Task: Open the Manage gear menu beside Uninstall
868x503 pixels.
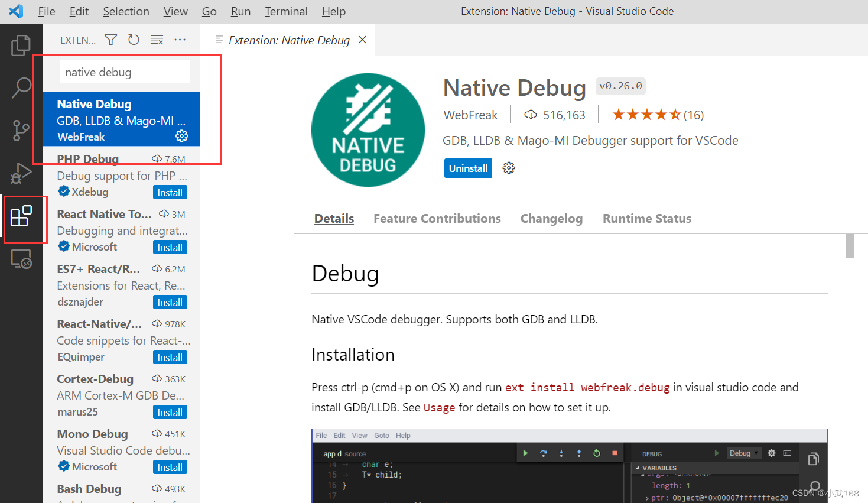Action: (x=508, y=168)
